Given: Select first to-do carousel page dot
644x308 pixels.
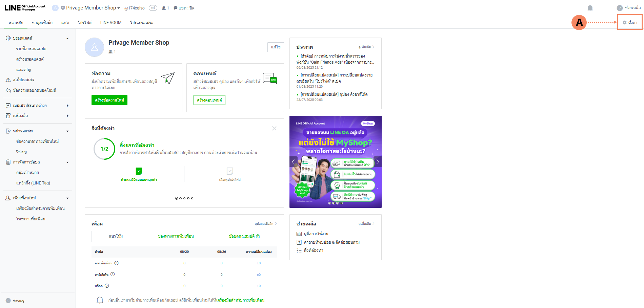Looking at the screenshot, I should (x=176, y=198).
